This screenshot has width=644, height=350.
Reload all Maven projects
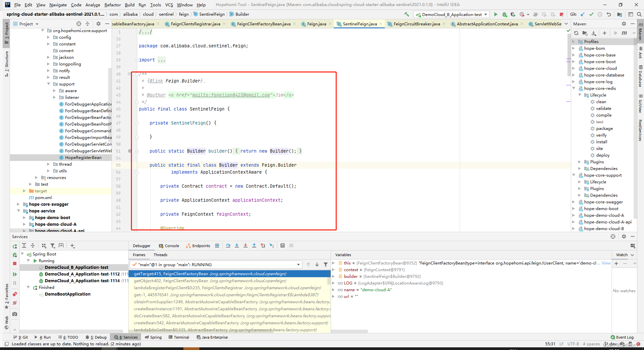(x=576, y=33)
